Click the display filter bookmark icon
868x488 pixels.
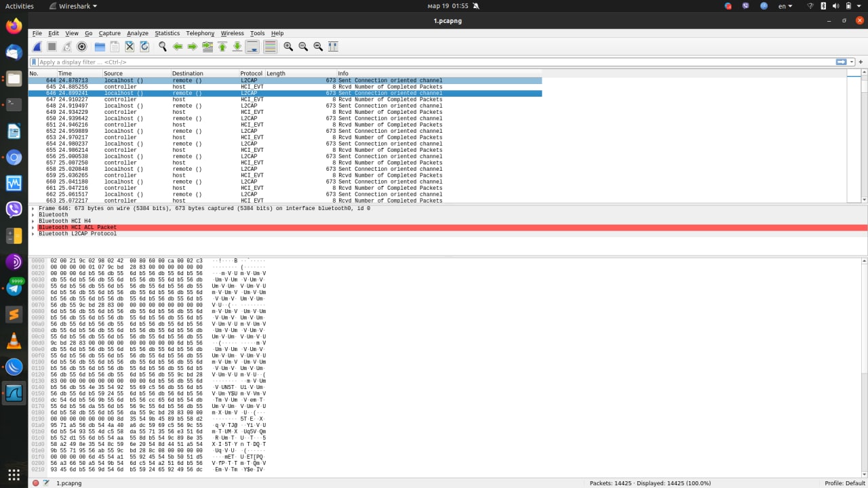(x=34, y=62)
